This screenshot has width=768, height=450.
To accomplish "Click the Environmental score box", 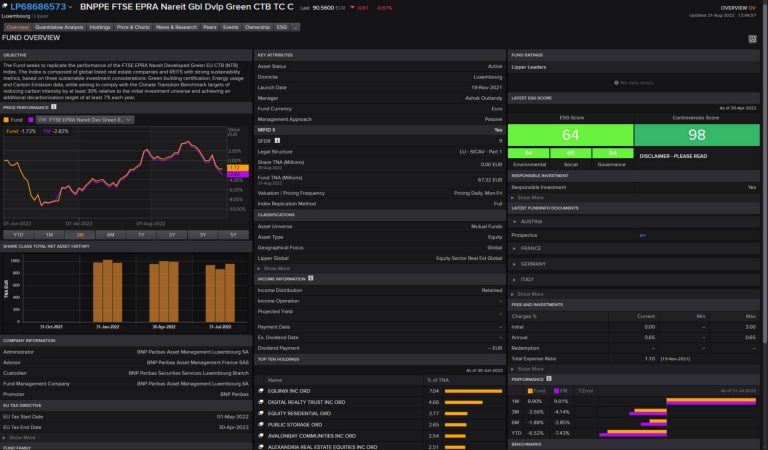I will click(528, 153).
